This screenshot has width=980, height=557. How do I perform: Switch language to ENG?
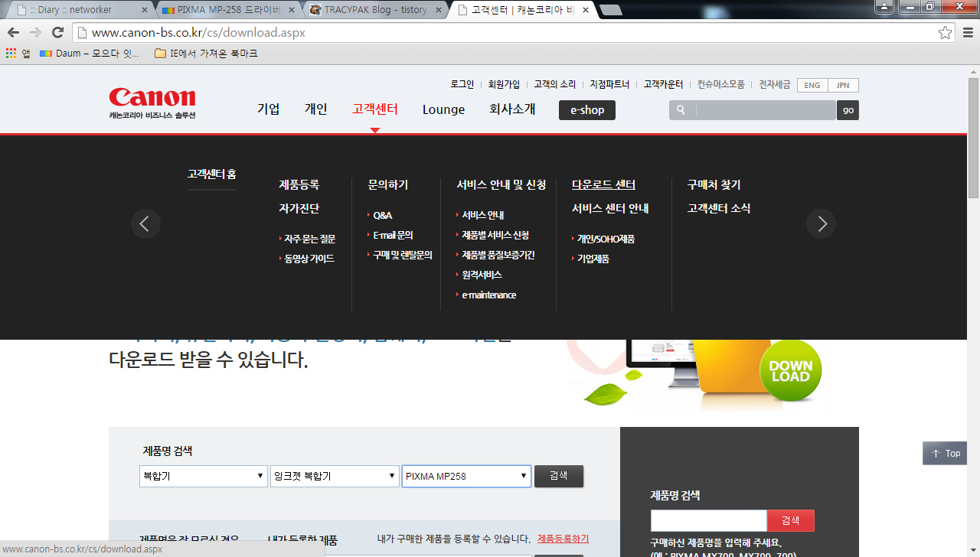tap(812, 85)
